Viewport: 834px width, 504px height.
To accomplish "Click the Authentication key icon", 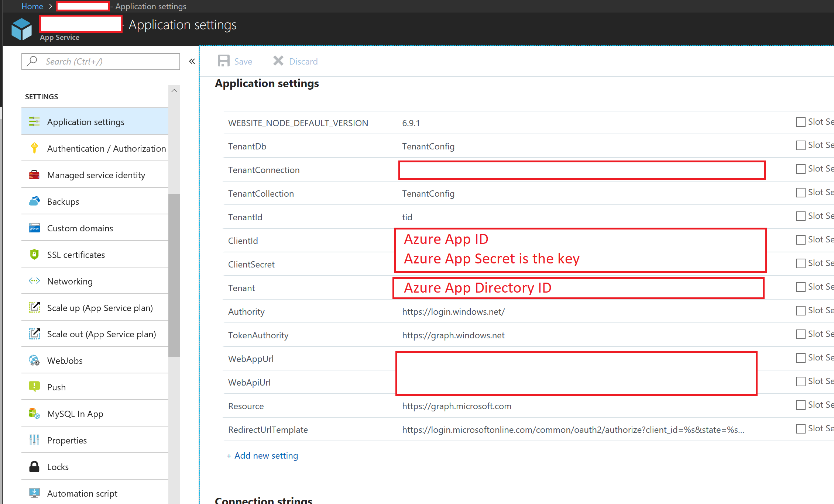I will 34,148.
